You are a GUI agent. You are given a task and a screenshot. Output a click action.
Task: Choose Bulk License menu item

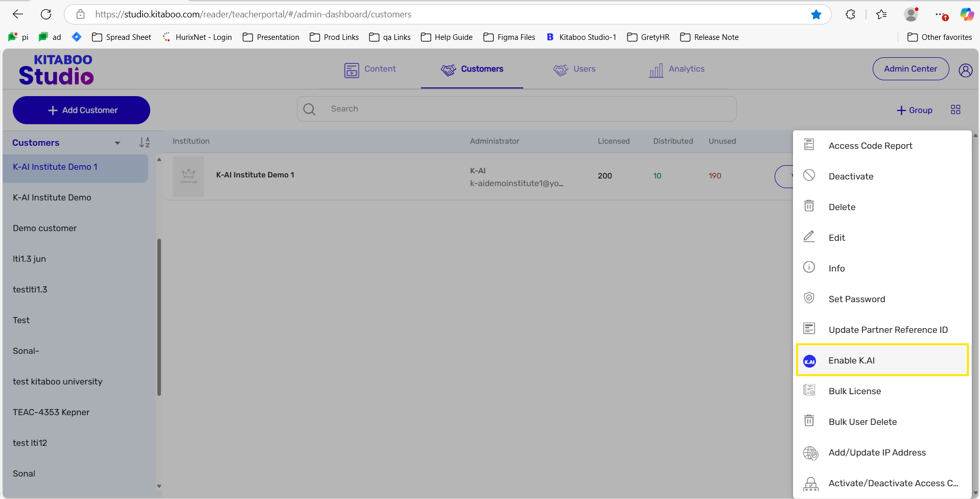pyautogui.click(x=882, y=391)
